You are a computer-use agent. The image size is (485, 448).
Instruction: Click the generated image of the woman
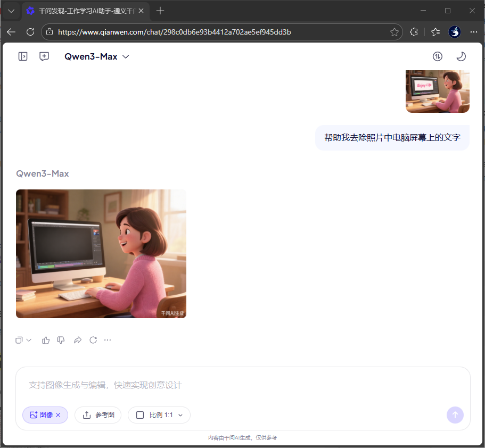[101, 254]
